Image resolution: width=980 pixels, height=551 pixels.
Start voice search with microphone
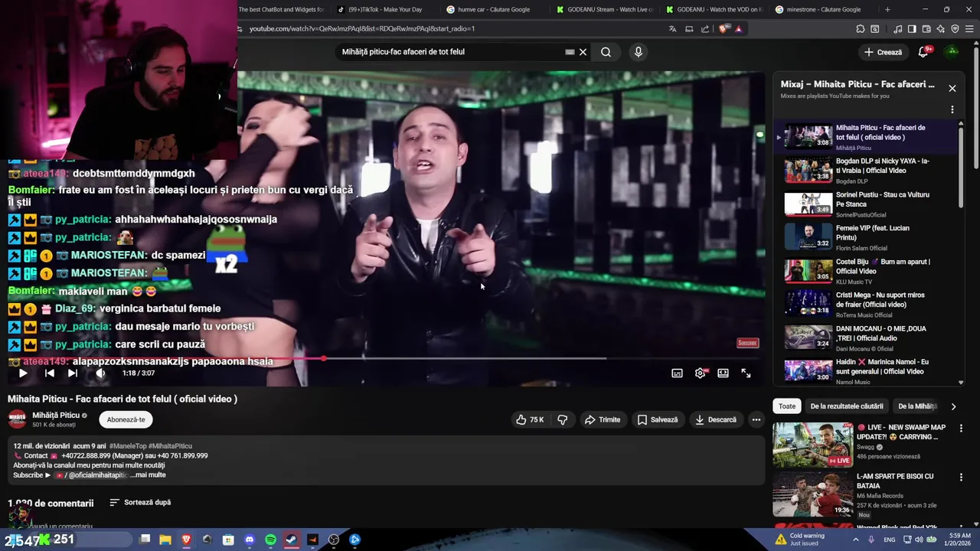(x=639, y=52)
